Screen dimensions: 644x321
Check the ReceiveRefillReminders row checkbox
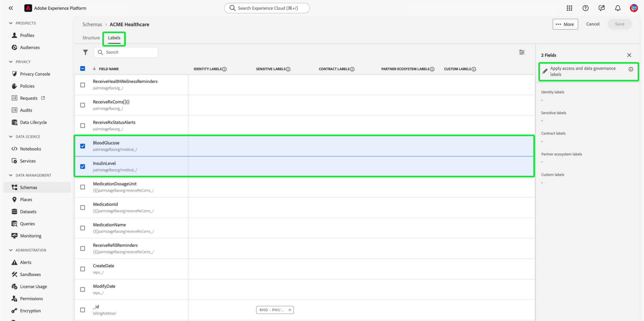(x=83, y=249)
